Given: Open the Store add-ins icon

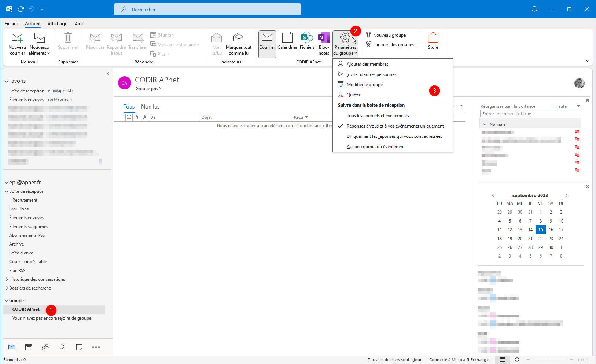Looking at the screenshot, I should point(433,38).
